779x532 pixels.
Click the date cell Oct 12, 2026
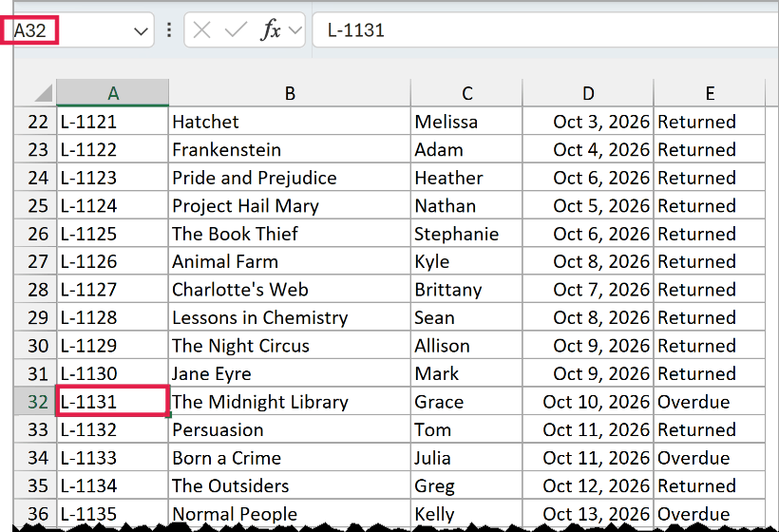pyautogui.click(x=588, y=485)
